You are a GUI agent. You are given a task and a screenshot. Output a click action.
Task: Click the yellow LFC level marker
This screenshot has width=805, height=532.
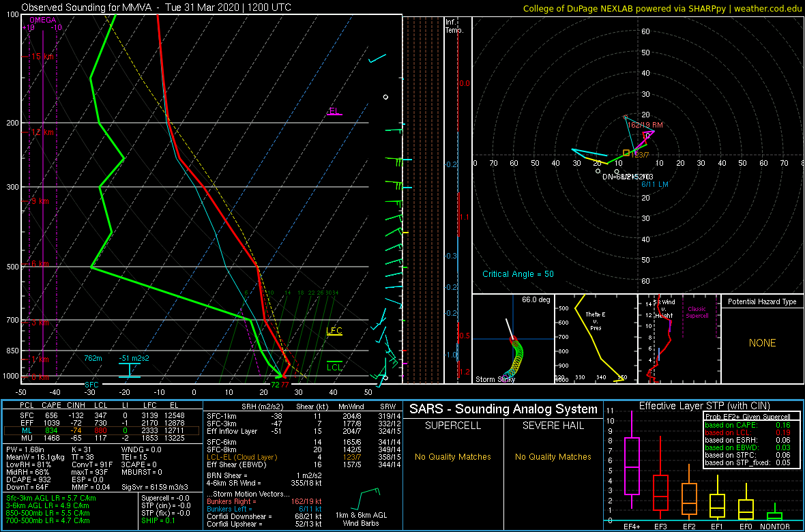[334, 331]
